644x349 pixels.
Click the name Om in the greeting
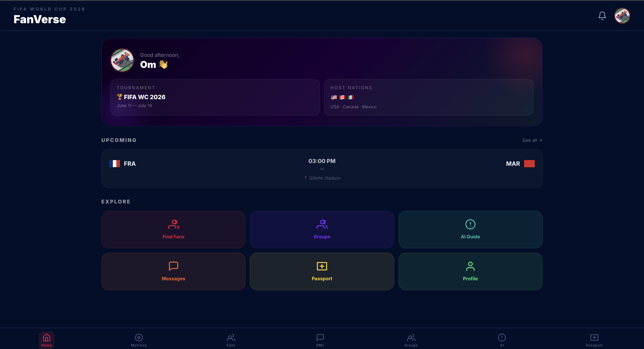tap(148, 65)
